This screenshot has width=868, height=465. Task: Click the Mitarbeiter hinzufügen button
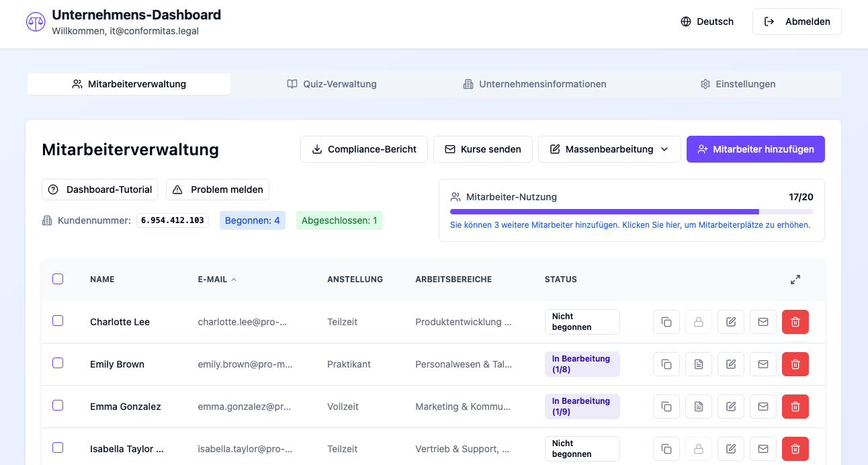[x=755, y=149]
